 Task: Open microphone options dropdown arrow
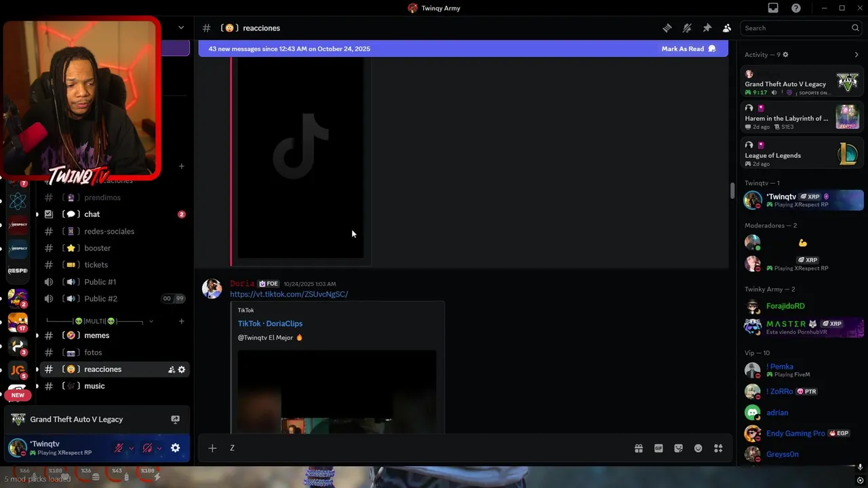pyautogui.click(x=131, y=448)
